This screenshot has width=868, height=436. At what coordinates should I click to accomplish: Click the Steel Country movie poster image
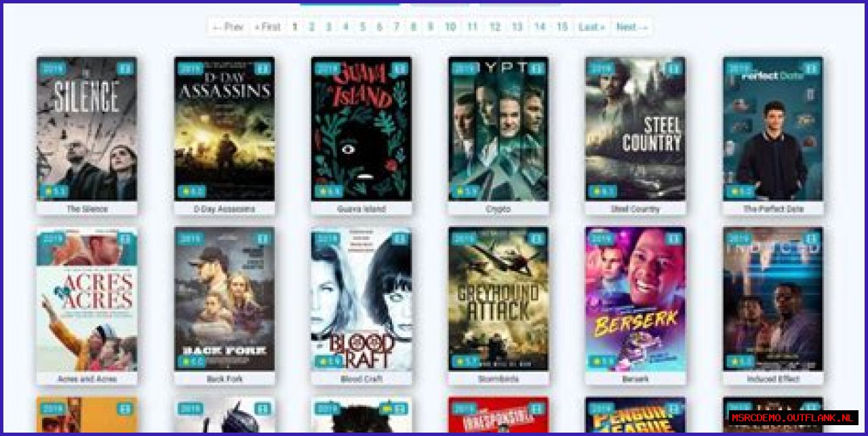tap(635, 129)
